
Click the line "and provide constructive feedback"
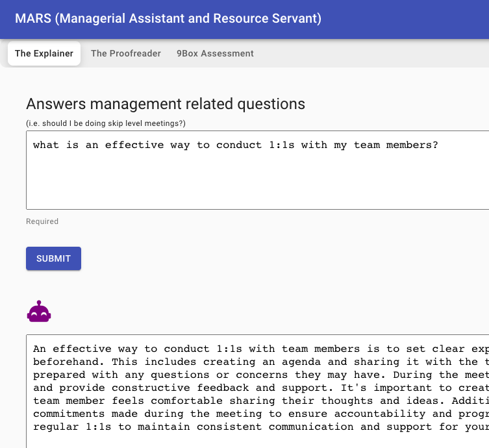260,388
